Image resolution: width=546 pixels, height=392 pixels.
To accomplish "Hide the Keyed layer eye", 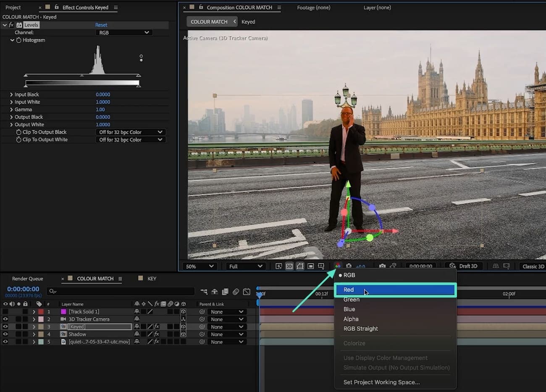I will point(5,327).
